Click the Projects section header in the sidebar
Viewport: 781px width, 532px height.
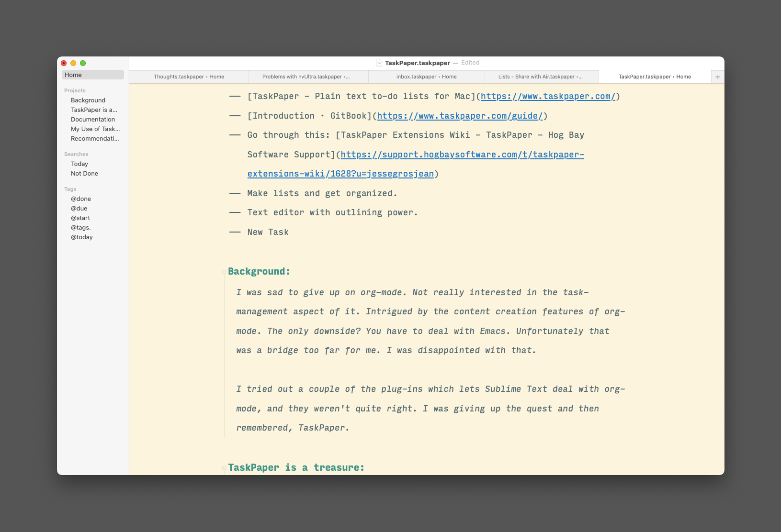click(x=75, y=90)
